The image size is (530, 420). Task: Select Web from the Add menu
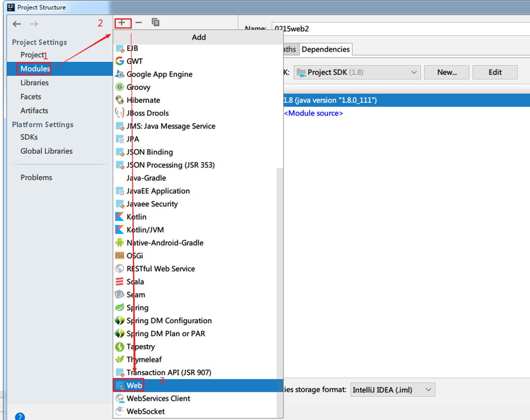point(198,386)
